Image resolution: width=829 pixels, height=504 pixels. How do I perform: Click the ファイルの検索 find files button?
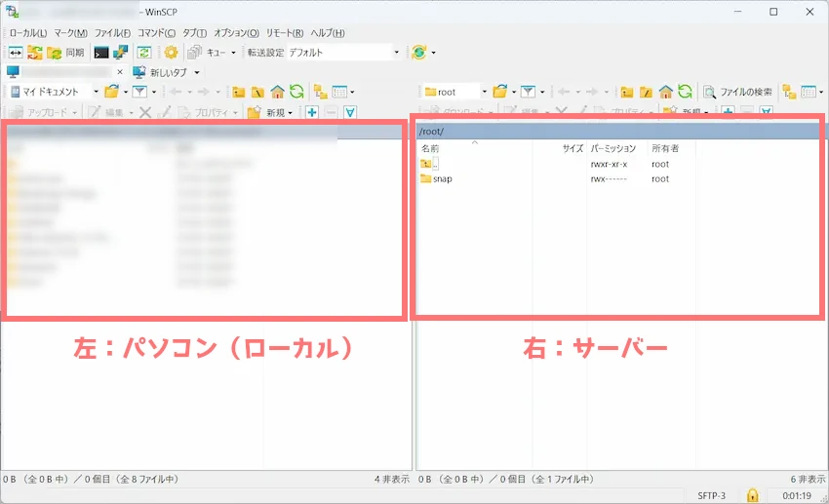click(x=737, y=92)
